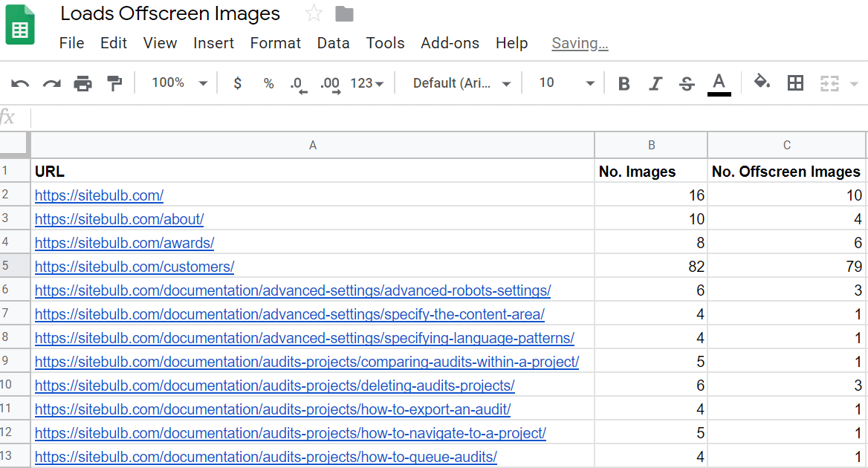This screenshot has width=868, height=468.
Task: Select column B header
Action: (x=652, y=145)
